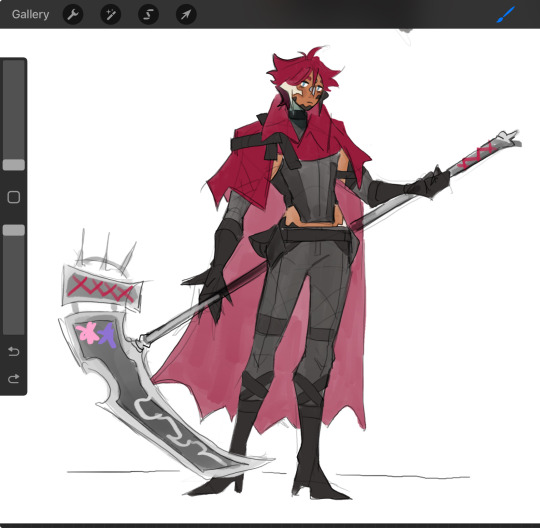Viewport: 540px width, 528px height.
Task: Click the brush opacity slider handle
Action: point(14,230)
